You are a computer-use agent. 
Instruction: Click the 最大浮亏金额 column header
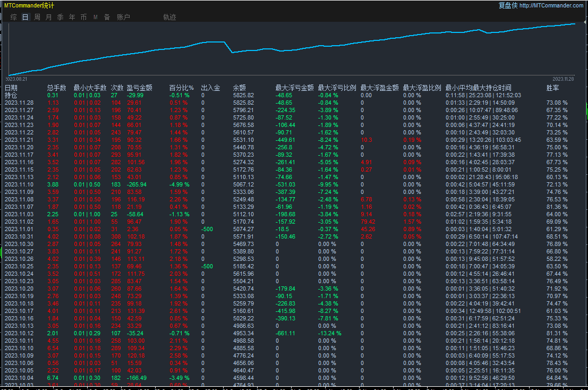point(294,88)
